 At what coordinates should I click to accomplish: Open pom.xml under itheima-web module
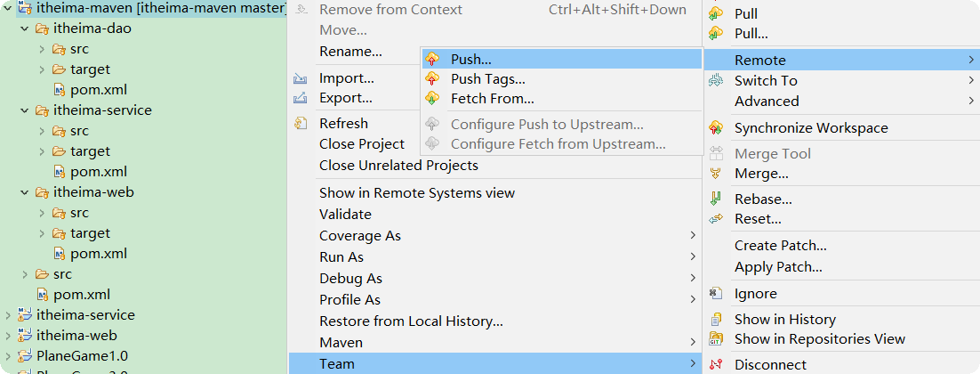pos(98,254)
